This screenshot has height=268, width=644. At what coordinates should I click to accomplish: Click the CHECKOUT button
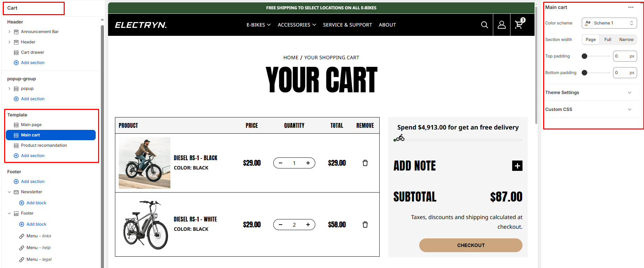pos(471,245)
